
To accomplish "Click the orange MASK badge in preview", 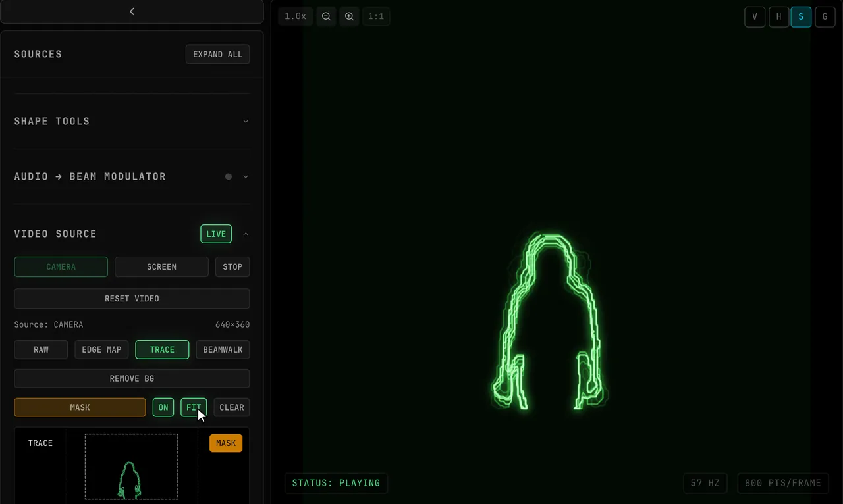I will 226,443.
